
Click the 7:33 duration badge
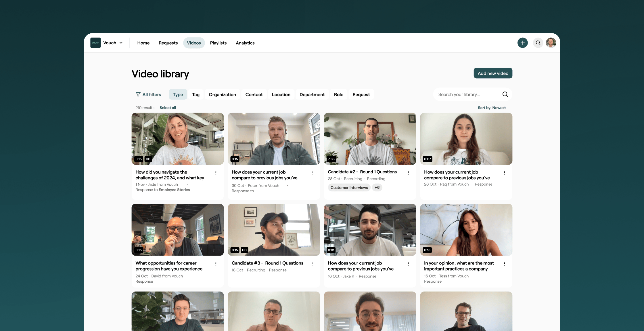(x=331, y=159)
